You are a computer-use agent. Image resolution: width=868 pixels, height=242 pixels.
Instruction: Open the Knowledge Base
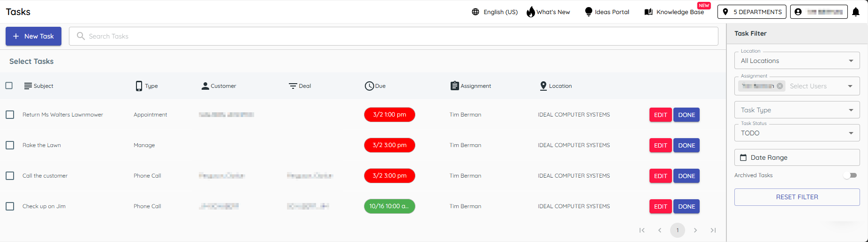pyautogui.click(x=674, y=12)
